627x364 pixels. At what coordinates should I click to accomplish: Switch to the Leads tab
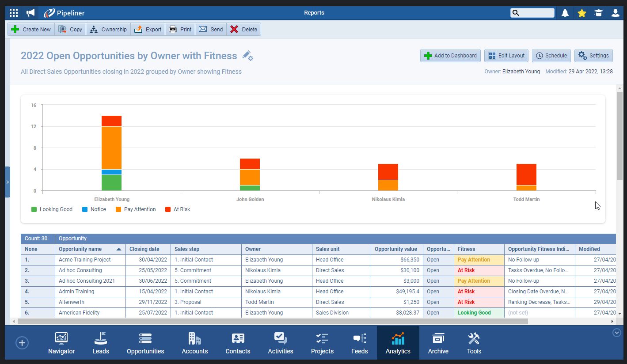[x=101, y=343]
